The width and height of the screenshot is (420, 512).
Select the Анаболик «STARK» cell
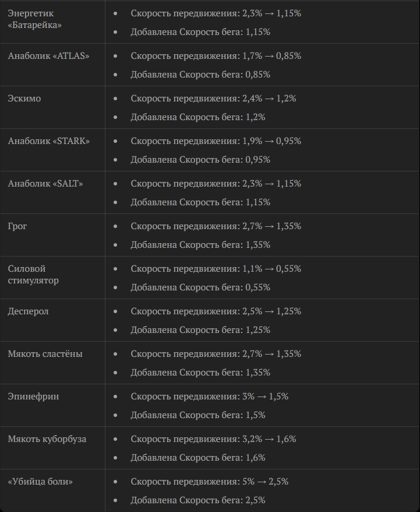49,141
